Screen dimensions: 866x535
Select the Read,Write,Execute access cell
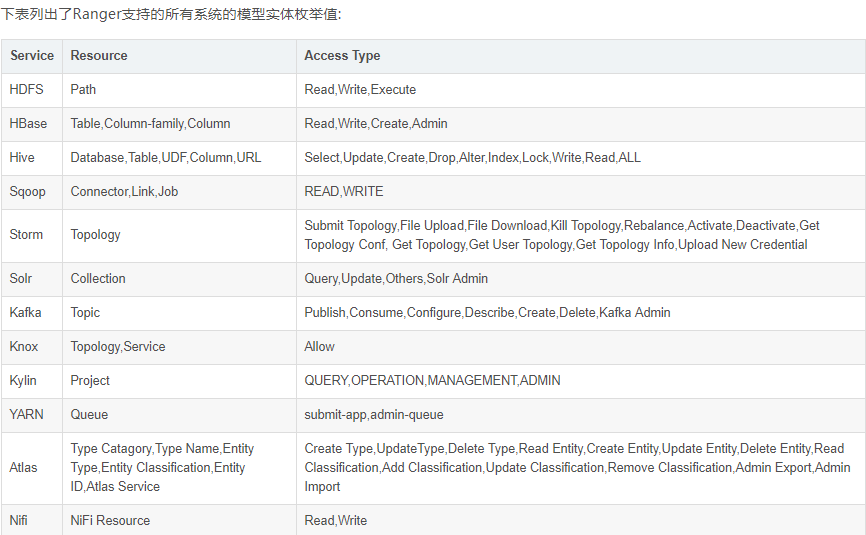tap(580, 90)
